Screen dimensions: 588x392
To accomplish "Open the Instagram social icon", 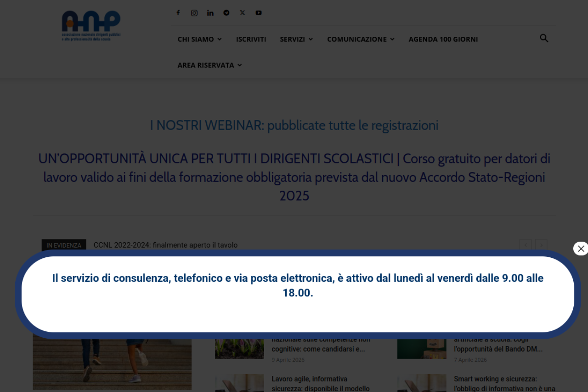I will [x=194, y=13].
